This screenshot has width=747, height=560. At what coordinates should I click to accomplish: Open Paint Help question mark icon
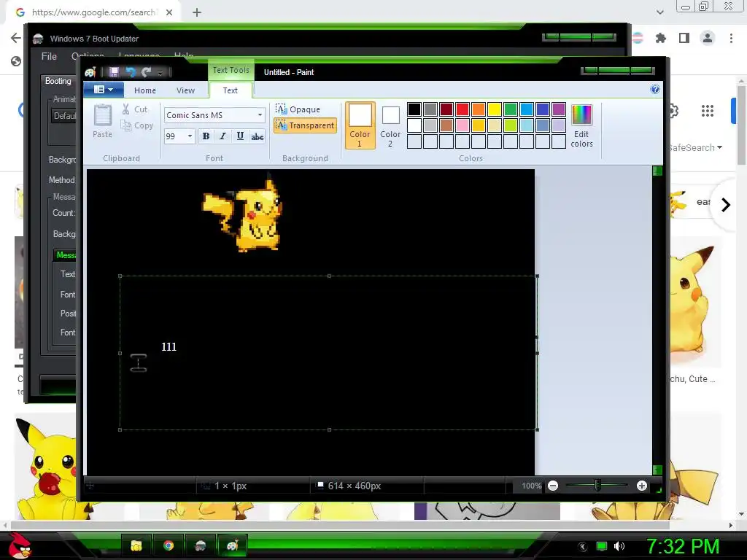point(655,89)
